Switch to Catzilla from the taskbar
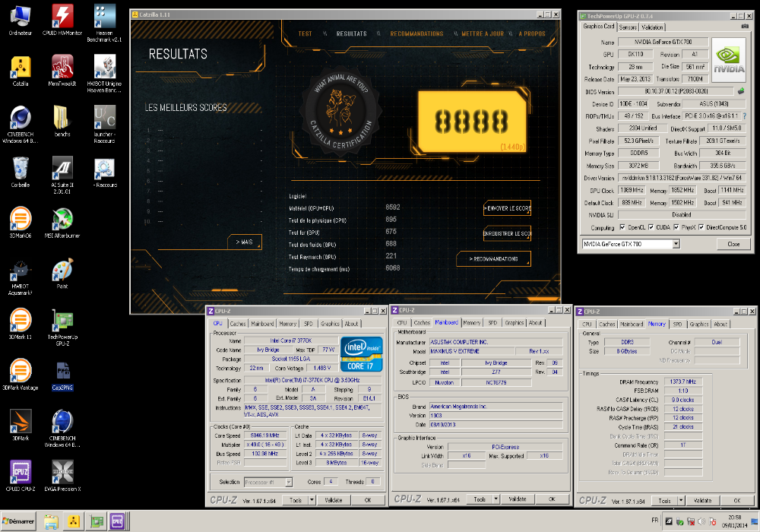The height and width of the screenshot is (532, 760). pyautogui.click(x=74, y=521)
